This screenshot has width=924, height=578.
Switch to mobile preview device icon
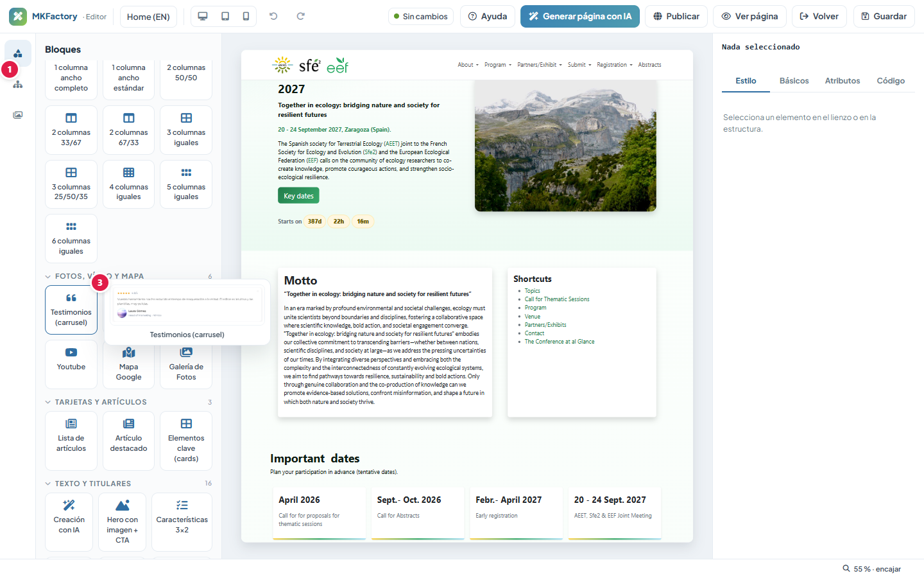(x=246, y=16)
